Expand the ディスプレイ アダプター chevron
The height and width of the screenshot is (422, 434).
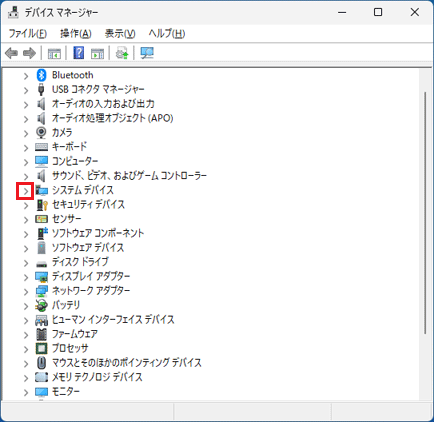tap(26, 278)
